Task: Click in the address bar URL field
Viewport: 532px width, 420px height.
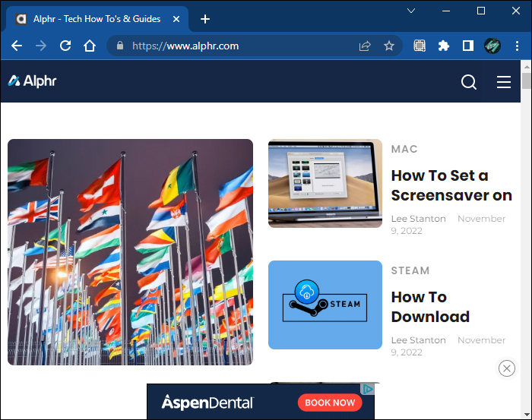Action: 228,46
